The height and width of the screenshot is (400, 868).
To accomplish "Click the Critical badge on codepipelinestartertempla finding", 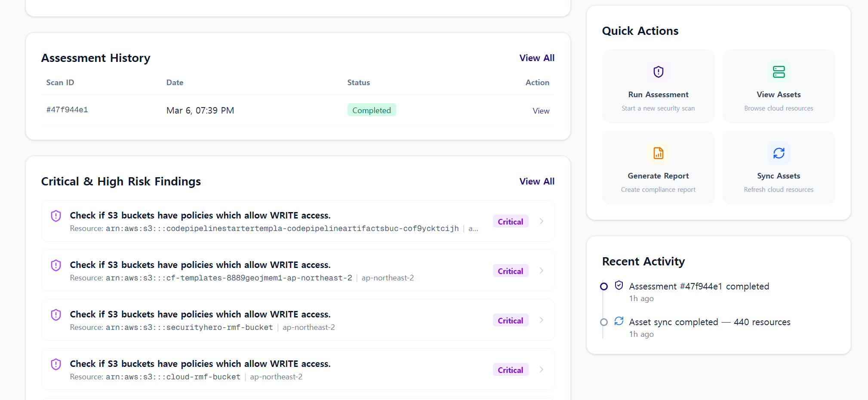I will [511, 222].
